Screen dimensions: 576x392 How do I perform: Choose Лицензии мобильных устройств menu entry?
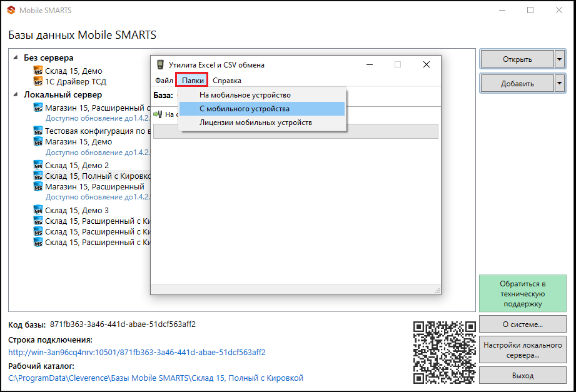point(262,123)
